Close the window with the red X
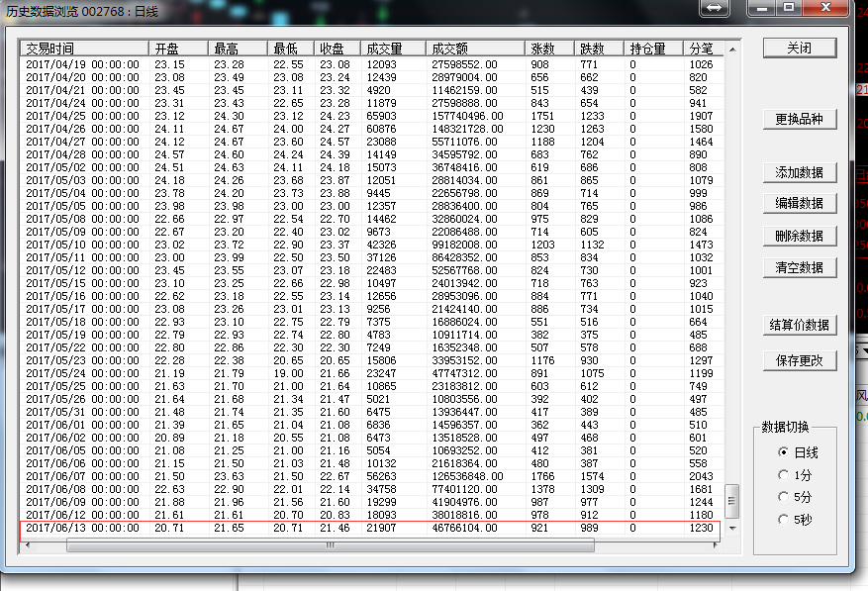 [825, 7]
